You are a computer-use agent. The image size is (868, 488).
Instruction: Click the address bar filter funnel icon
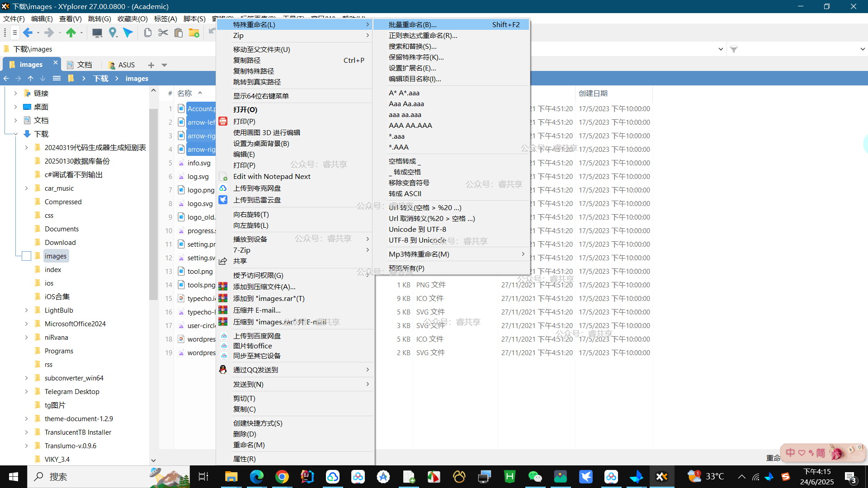point(734,49)
